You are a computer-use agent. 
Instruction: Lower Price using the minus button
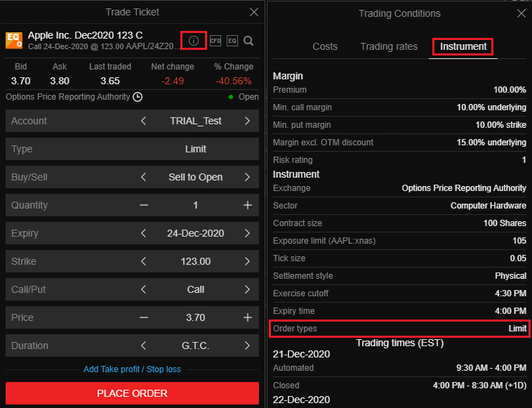click(144, 317)
